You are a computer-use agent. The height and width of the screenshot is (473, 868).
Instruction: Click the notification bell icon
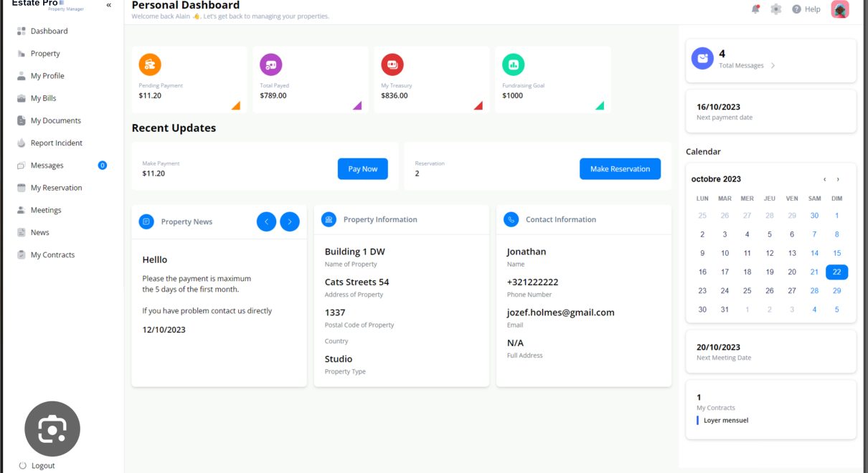coord(755,9)
